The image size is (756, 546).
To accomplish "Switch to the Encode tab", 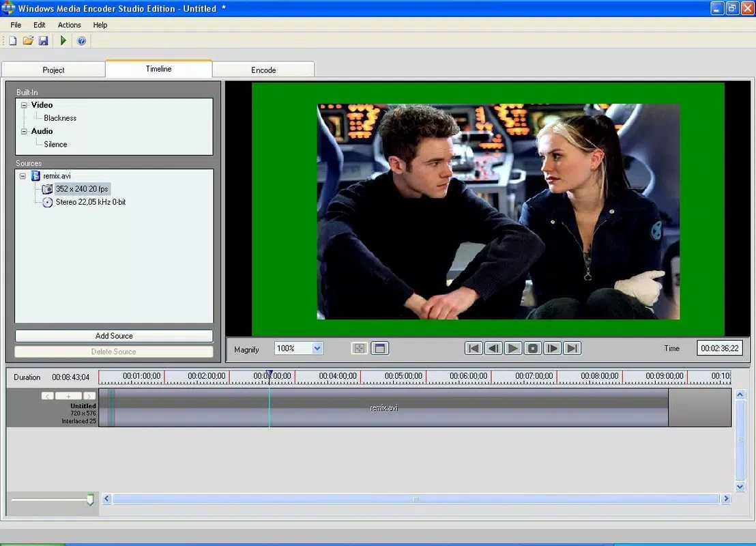I will pyautogui.click(x=264, y=70).
